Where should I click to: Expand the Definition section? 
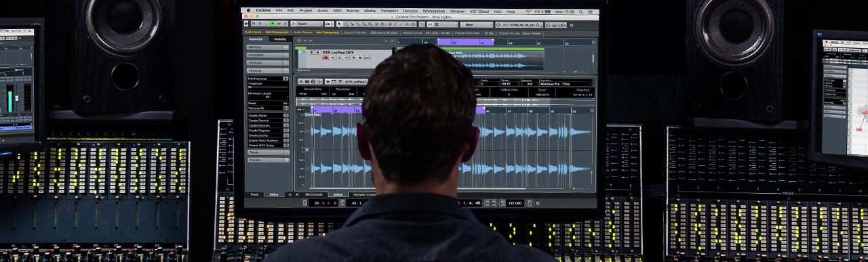click(x=267, y=47)
